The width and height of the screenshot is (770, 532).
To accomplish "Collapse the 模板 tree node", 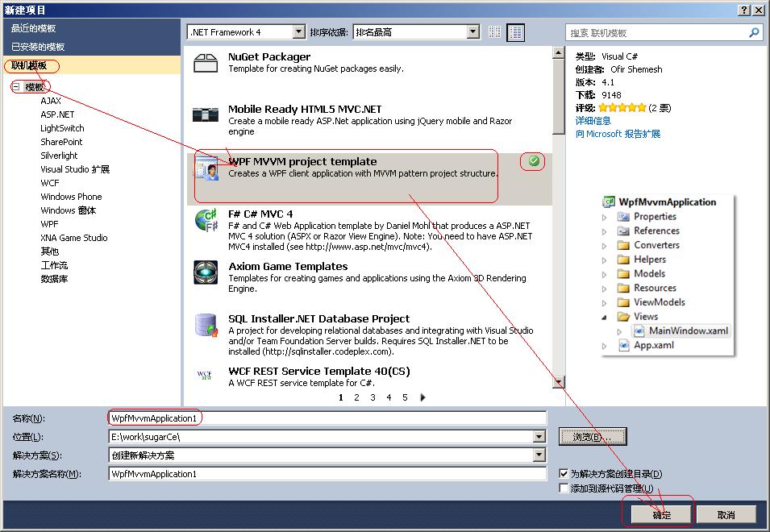I will click(15, 87).
